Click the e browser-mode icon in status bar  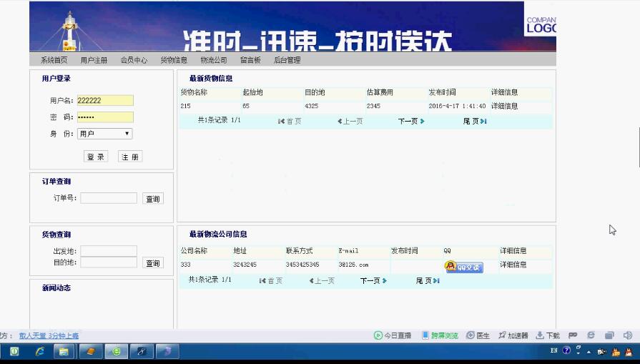coord(591,335)
